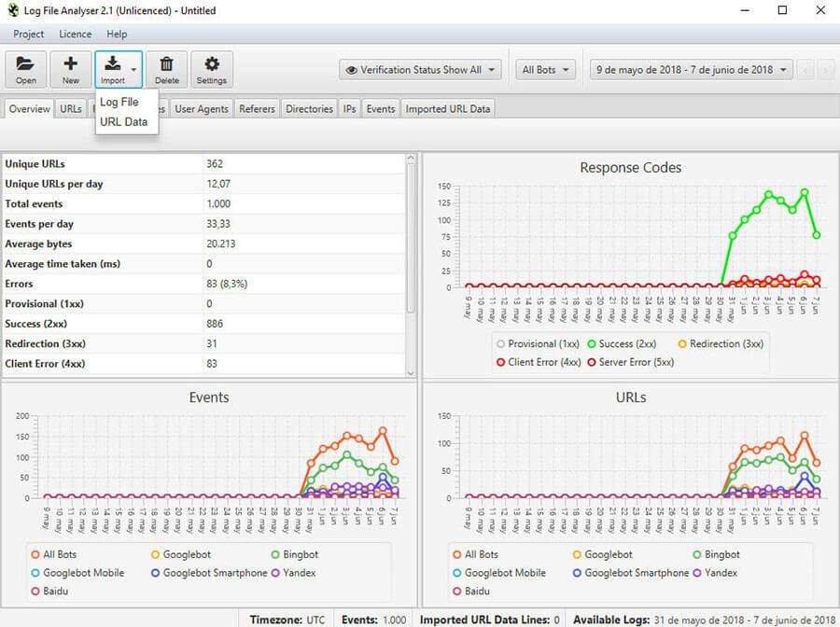Viewport: 840px width, 627px height.
Task: Switch to the Referers tab
Action: (257, 108)
